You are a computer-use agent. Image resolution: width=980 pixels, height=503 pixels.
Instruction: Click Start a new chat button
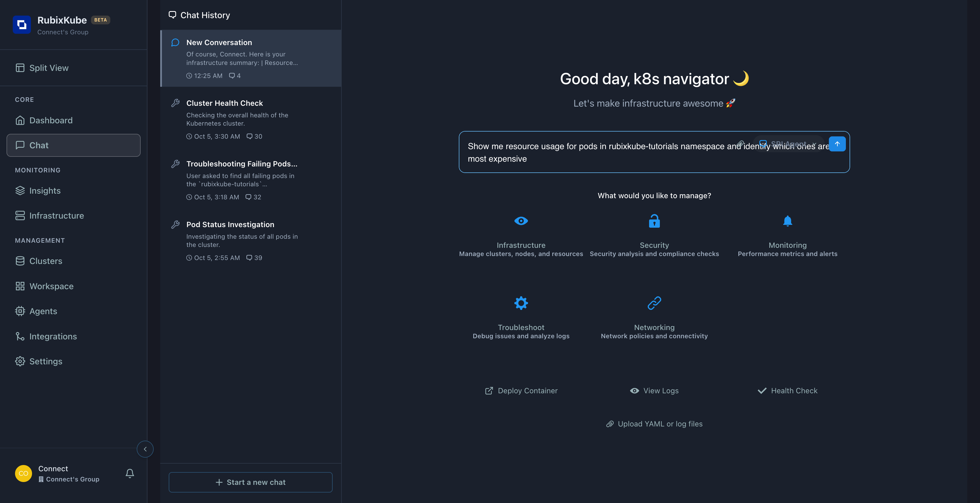(250, 482)
